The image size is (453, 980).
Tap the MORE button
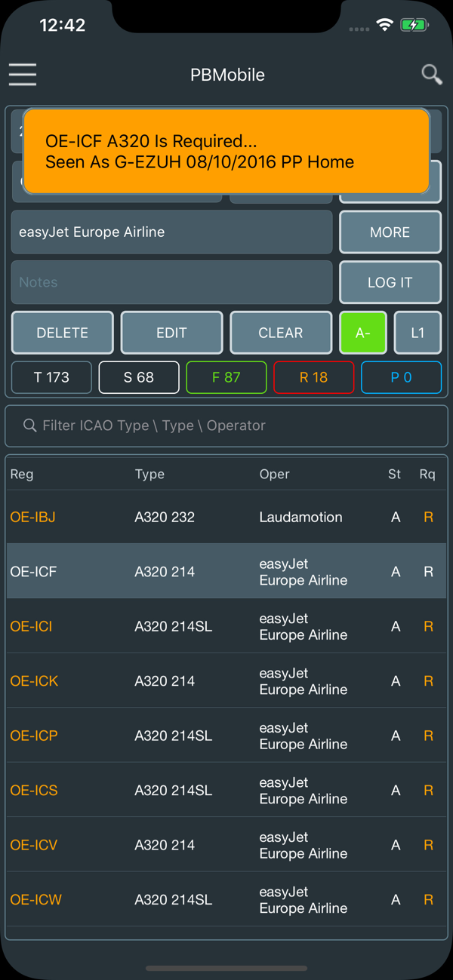[390, 232]
